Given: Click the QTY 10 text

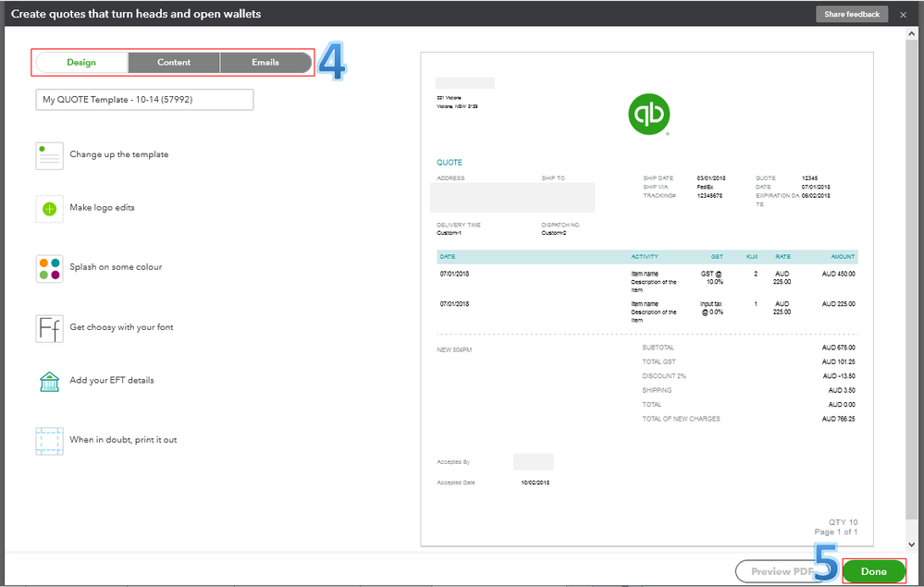Looking at the screenshot, I should point(844,522).
